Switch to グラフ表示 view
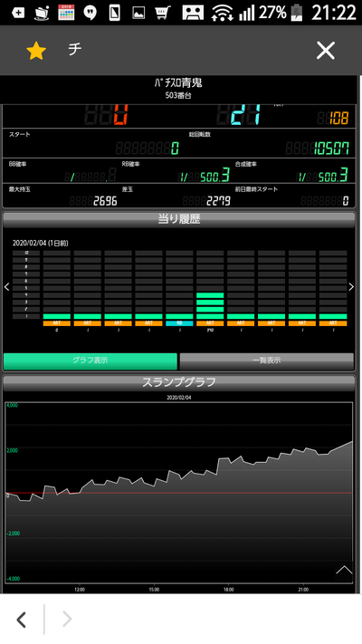Image resolution: width=362 pixels, height=644 pixels. (90, 360)
